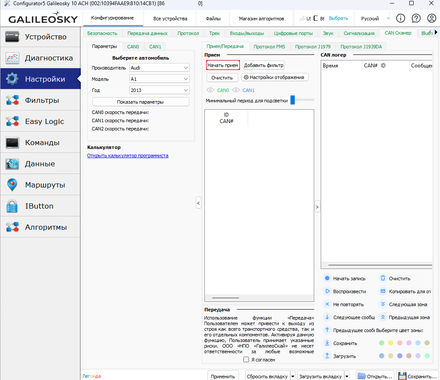Open the Цифровые порты settings tab
Image resolution: width=440 pixels, height=380 pixels.
(293, 33)
